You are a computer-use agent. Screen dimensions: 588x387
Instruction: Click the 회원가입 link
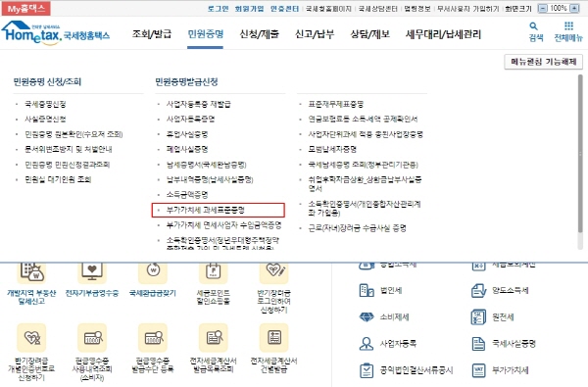click(249, 9)
